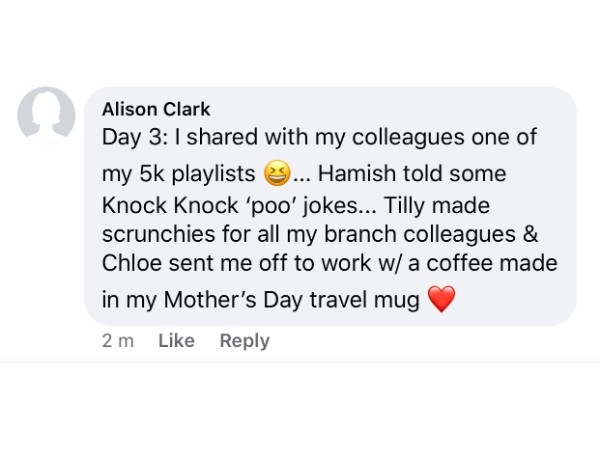Image resolution: width=600 pixels, height=450 pixels.
Task: Open the Alison Clark name link
Action: tap(156, 109)
